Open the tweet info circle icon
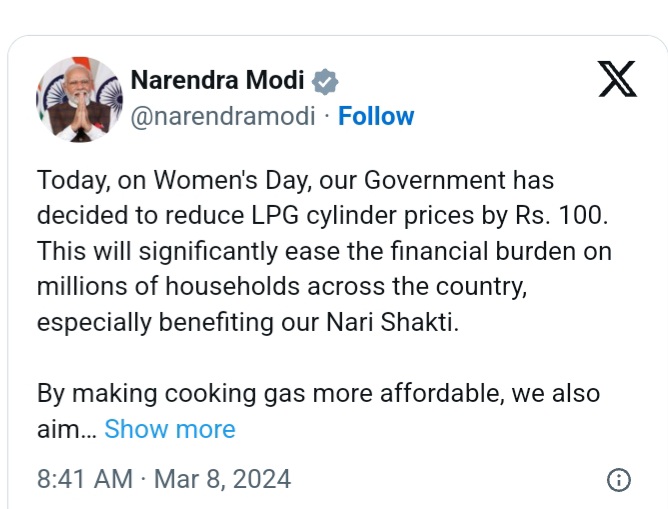Screen dimensions: 668x509 619,479
